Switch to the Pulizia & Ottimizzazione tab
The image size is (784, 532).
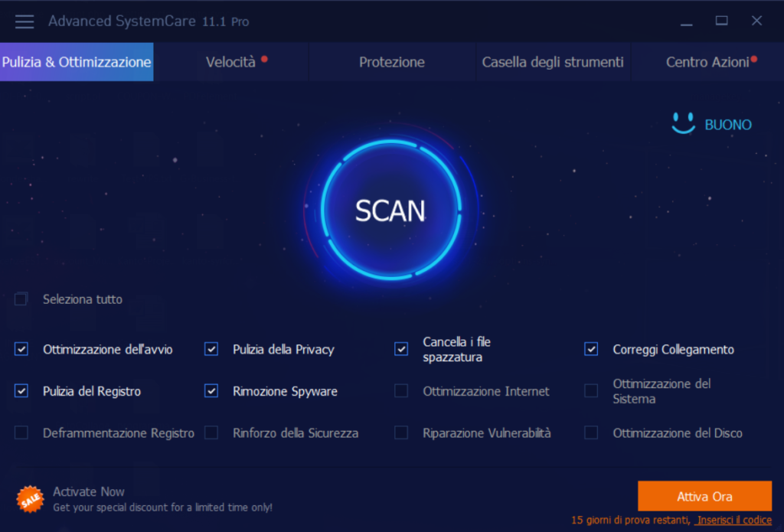(x=77, y=62)
